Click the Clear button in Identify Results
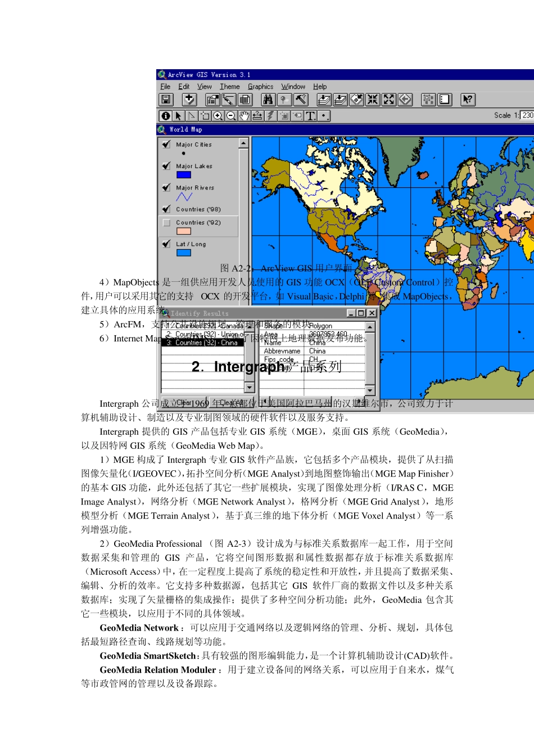Image resolution: width=534 pixels, height=756 pixels. click(x=184, y=403)
